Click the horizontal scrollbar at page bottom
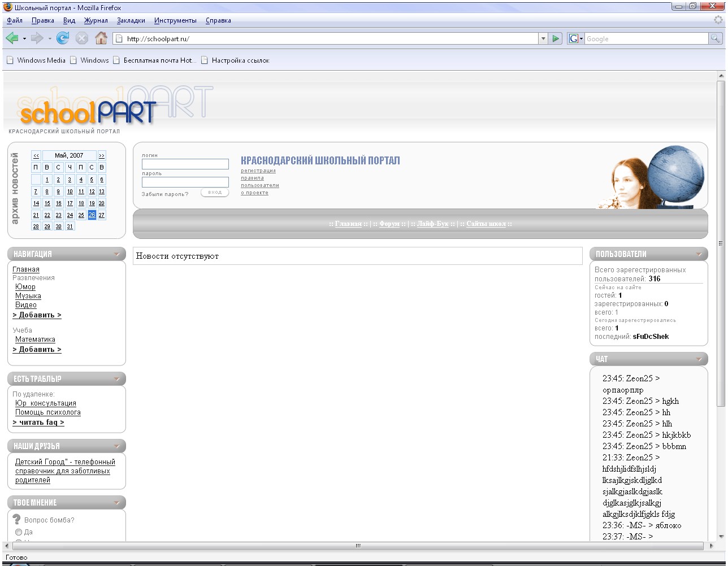 357,546
